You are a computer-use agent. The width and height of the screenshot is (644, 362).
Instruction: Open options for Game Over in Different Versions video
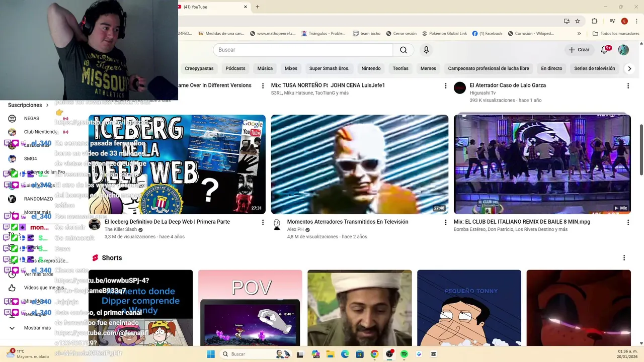(263, 86)
